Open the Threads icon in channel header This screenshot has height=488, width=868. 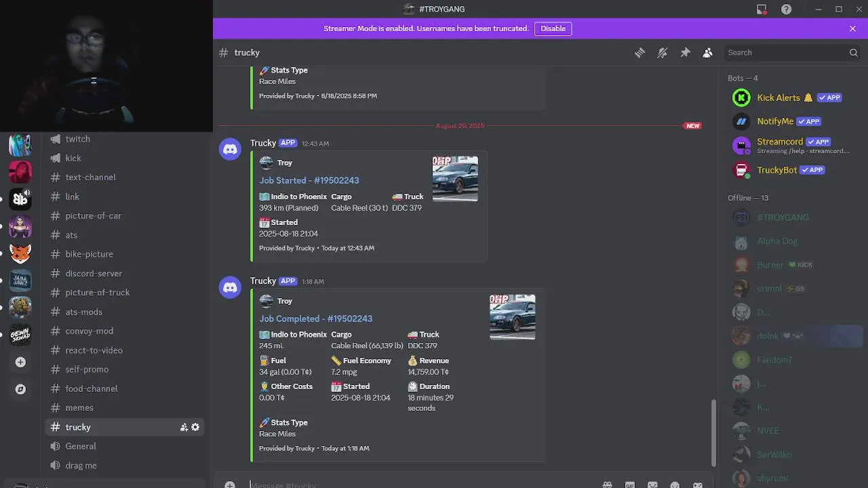[x=639, y=53]
